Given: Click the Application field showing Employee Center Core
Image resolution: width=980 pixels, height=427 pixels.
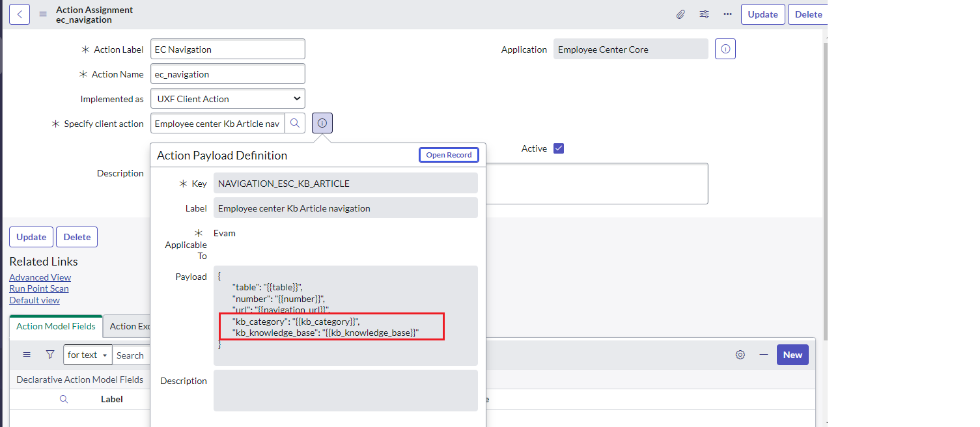Looking at the screenshot, I should pyautogui.click(x=631, y=49).
